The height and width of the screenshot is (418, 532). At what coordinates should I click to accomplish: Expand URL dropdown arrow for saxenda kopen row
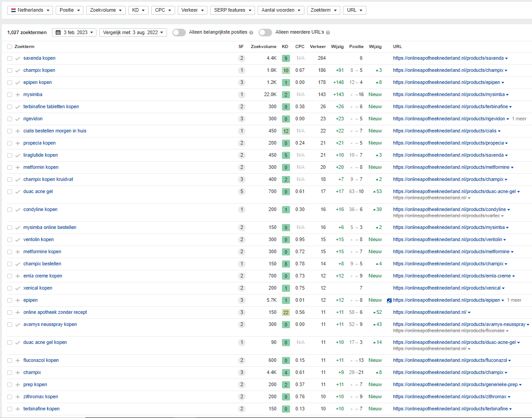tap(506, 58)
